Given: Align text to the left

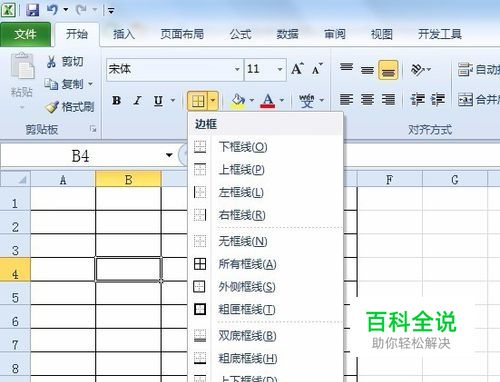Looking at the screenshot, I should point(346,99).
